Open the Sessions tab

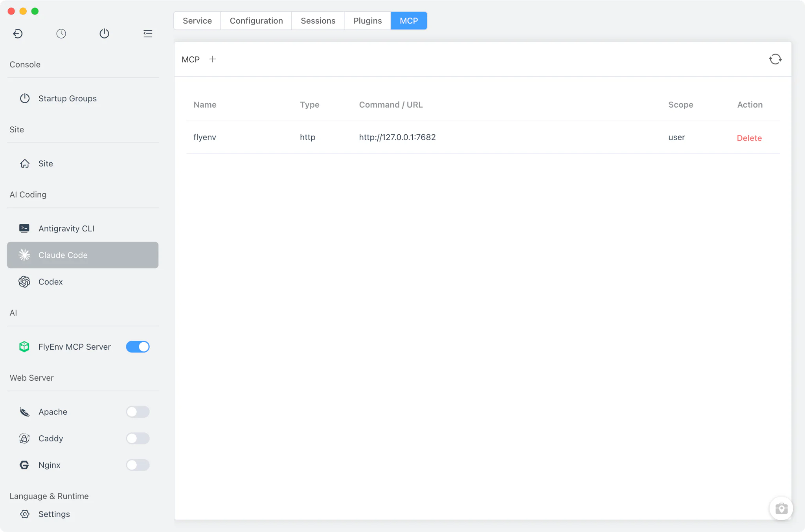[x=318, y=21]
